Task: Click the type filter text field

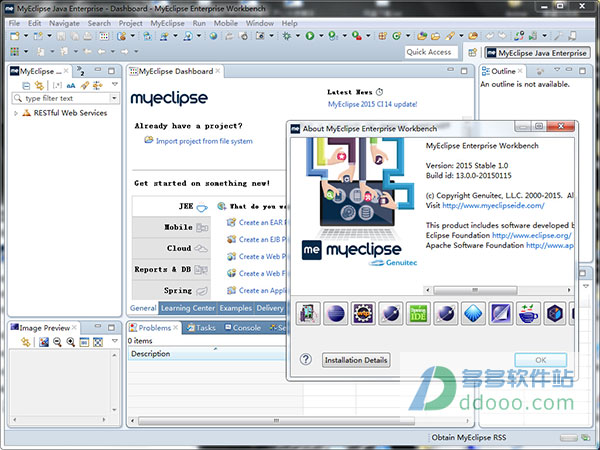Action: [65, 98]
